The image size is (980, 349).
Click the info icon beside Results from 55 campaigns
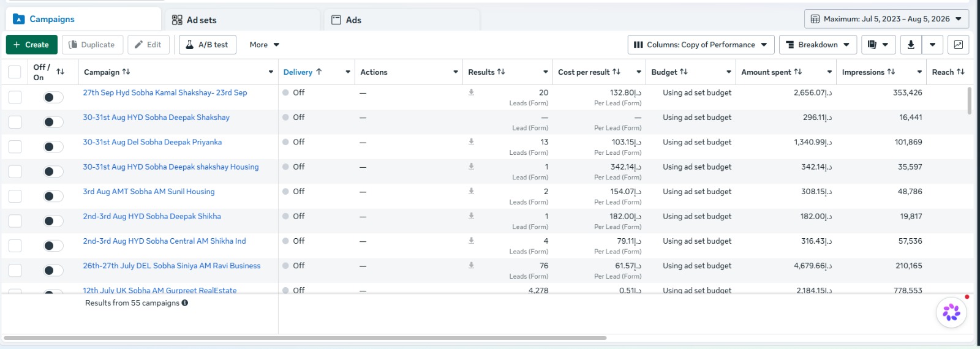point(185,303)
